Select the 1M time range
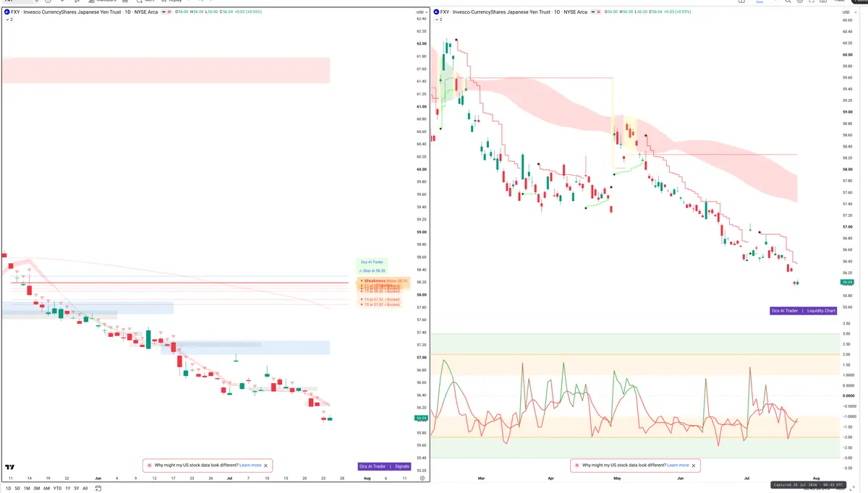Viewport: 868px width, 493px height. coord(27,488)
